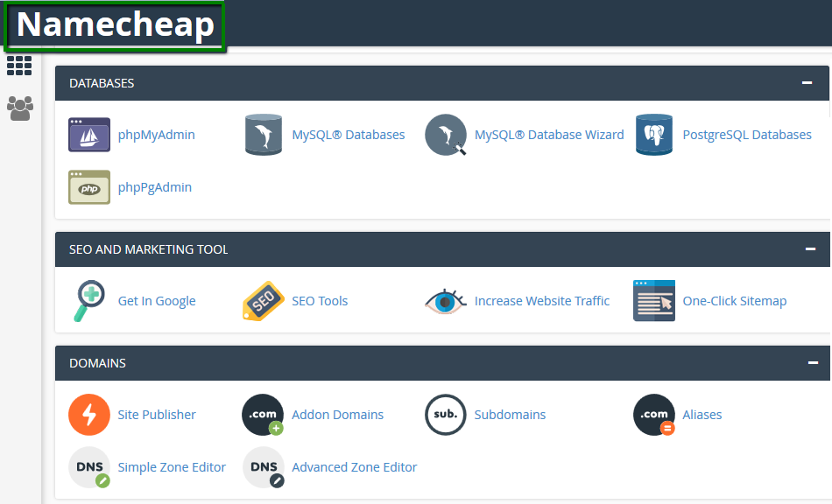Click the One-Click Sitemap page icon

pos(653,301)
